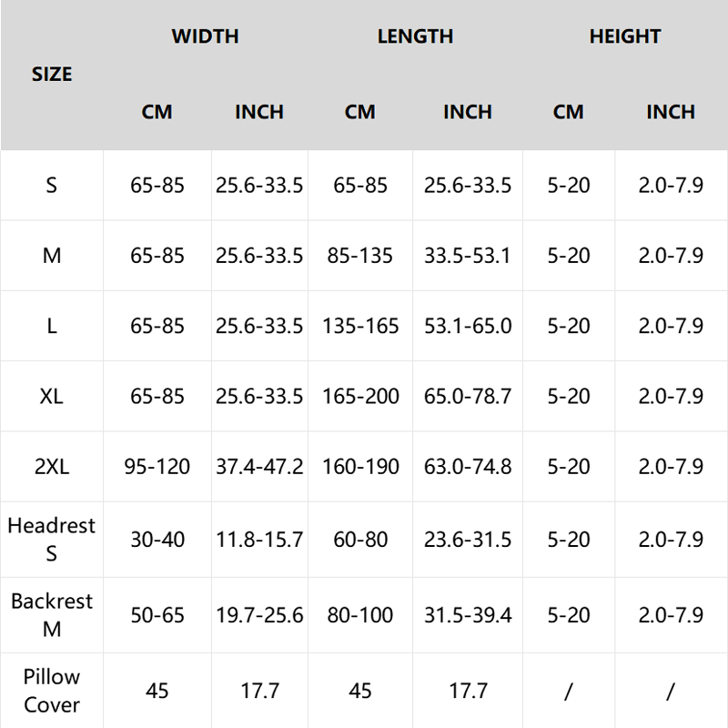Select the XL size row label
728x728 pixels.
[x=52, y=396]
